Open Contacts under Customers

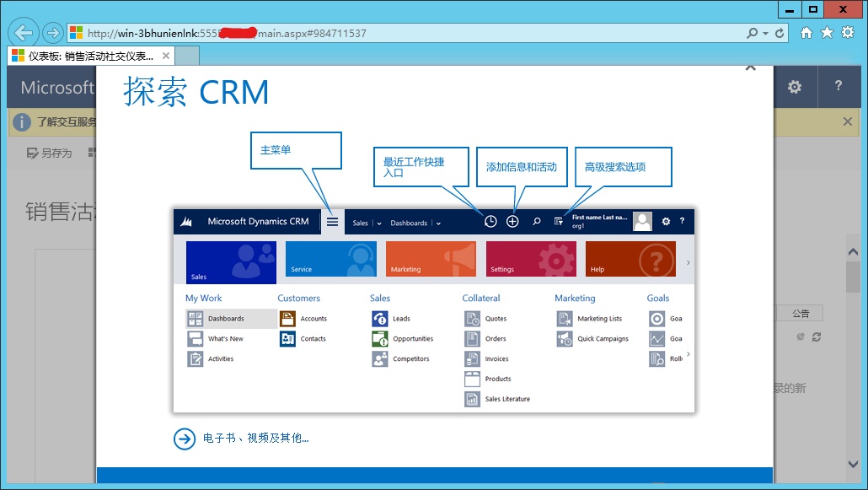click(x=303, y=339)
